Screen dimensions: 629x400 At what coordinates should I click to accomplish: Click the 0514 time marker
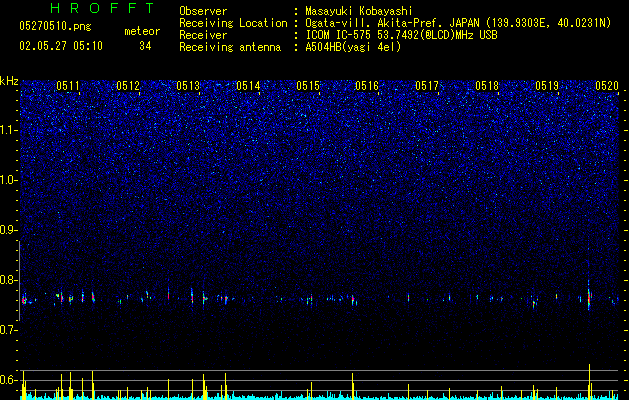(x=248, y=86)
